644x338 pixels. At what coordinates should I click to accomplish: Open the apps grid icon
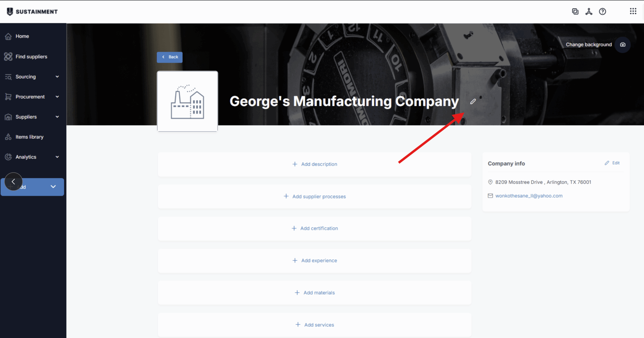[x=633, y=11]
